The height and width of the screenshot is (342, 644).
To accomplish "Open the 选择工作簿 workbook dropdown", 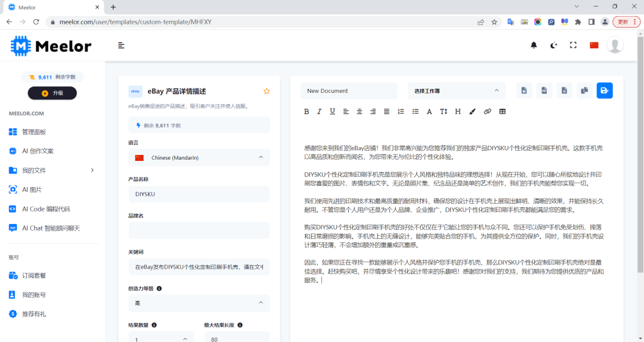I will (x=456, y=91).
